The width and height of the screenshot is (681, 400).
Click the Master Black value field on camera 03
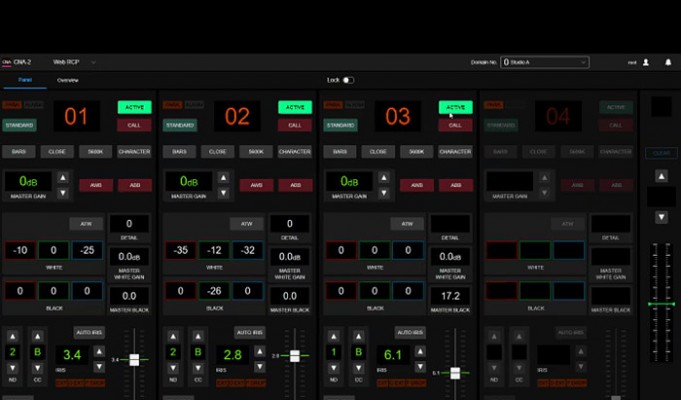[449, 297]
